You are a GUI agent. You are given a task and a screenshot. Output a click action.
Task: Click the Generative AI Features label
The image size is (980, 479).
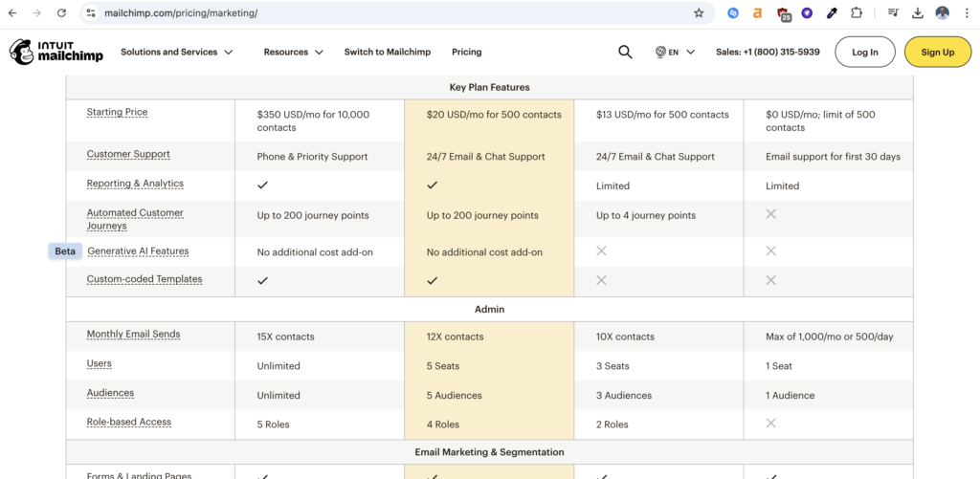(x=138, y=251)
